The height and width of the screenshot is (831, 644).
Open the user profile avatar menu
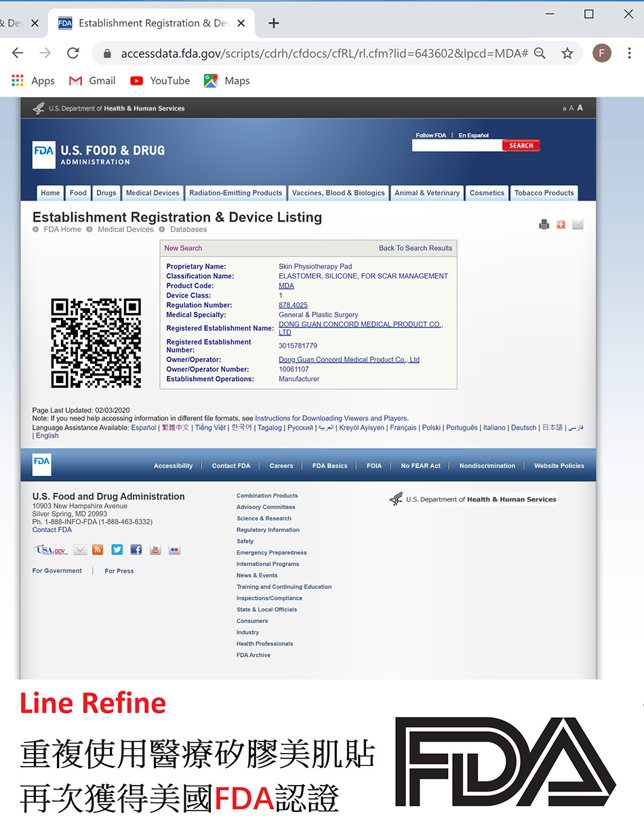point(602,53)
